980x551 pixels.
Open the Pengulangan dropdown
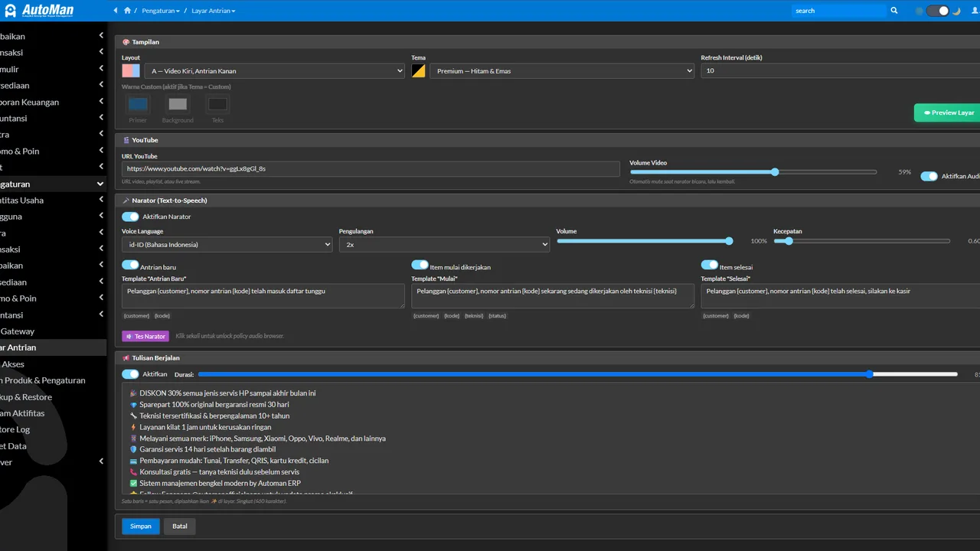(444, 244)
